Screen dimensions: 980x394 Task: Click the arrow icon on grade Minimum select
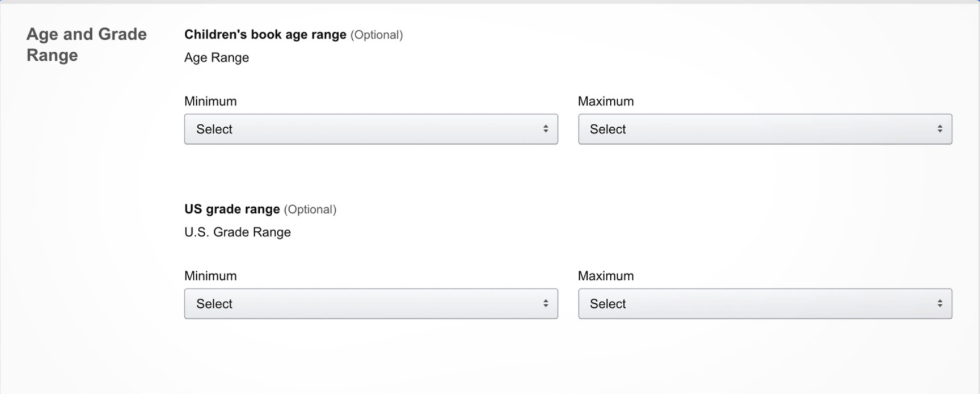[x=546, y=303]
